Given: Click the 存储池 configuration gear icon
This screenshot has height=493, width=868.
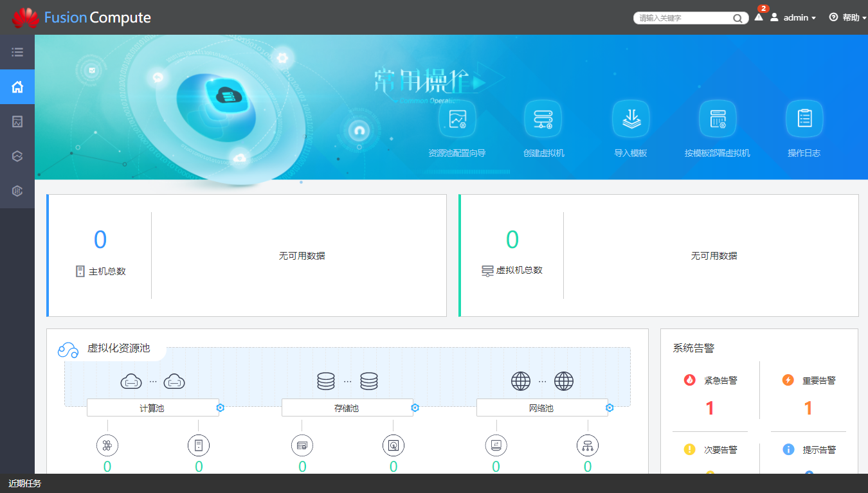Looking at the screenshot, I should coord(415,408).
